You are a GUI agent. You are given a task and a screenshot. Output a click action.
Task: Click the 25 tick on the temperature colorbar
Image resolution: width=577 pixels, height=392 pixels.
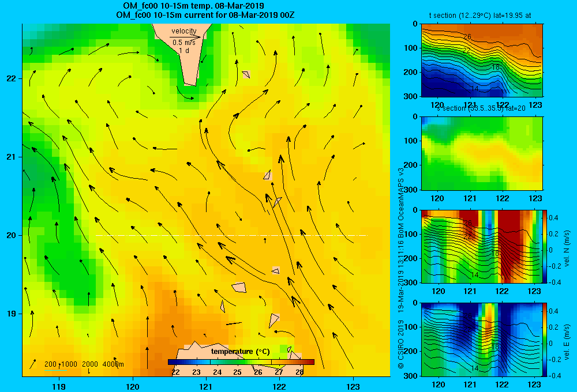click(x=238, y=372)
